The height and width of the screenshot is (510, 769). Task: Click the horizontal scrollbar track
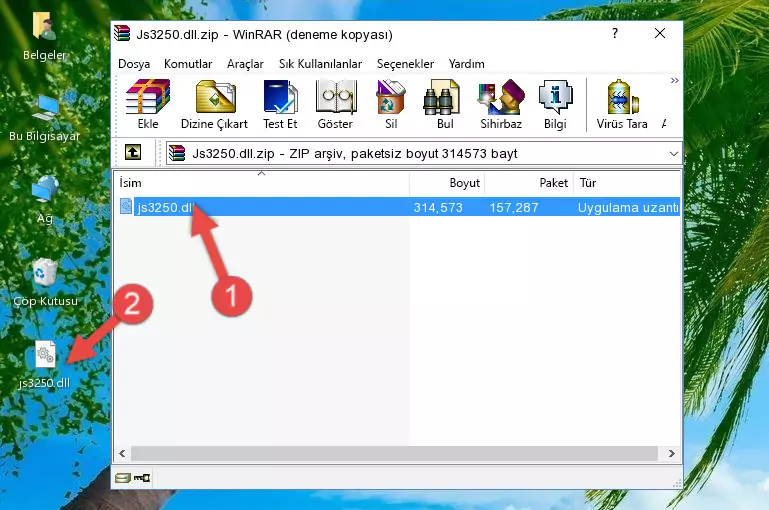pos(394,454)
